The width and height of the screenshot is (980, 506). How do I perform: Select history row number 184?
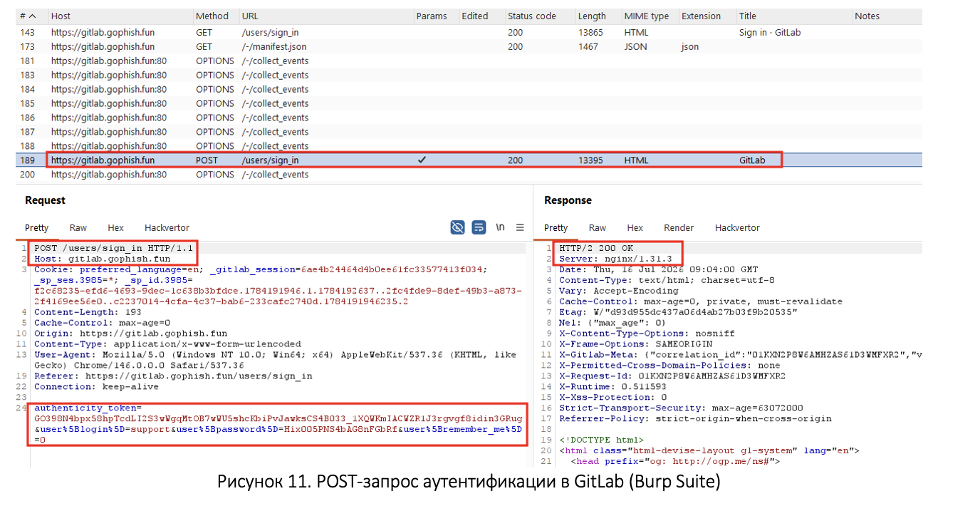pyautogui.click(x=469, y=89)
